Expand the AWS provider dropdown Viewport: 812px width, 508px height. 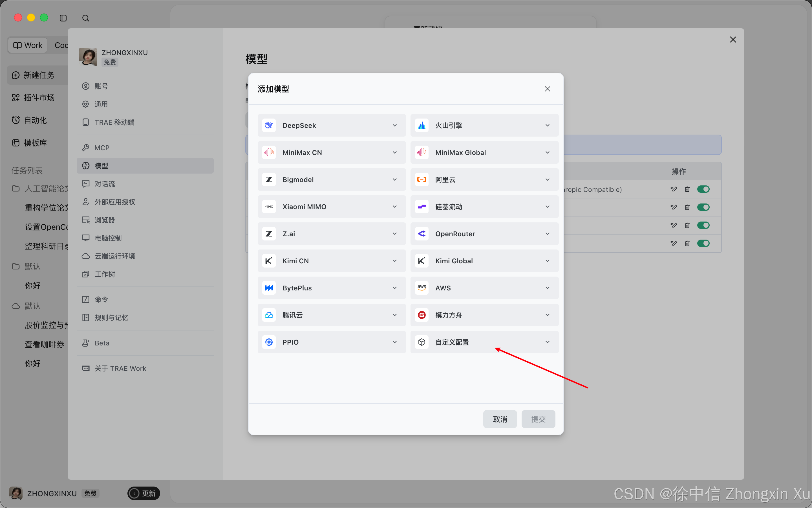tap(547, 288)
